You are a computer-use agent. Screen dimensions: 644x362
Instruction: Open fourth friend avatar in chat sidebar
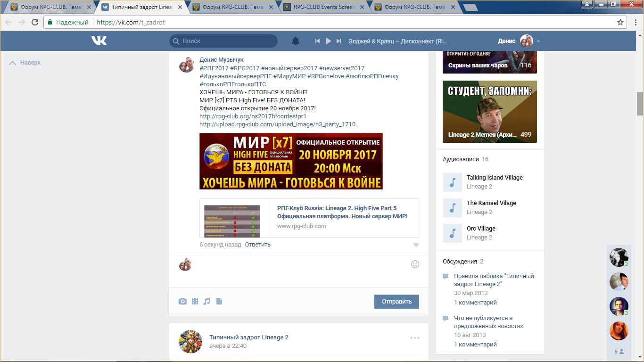pos(619,331)
